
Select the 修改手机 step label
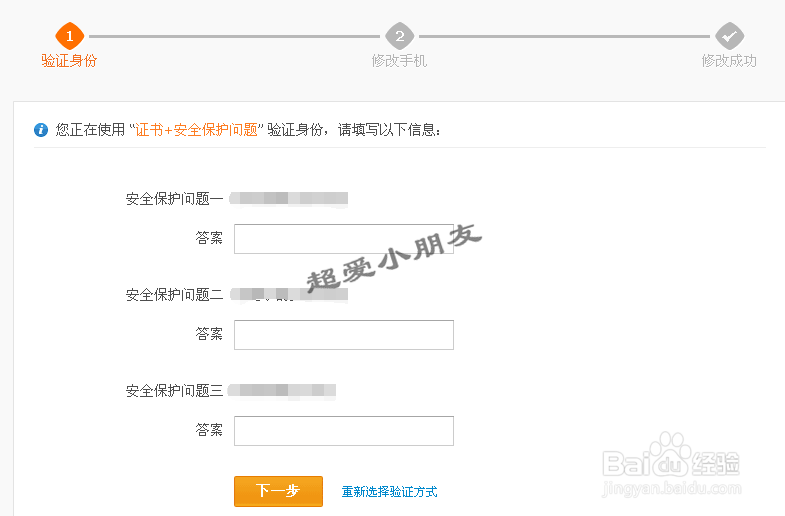tap(399, 61)
